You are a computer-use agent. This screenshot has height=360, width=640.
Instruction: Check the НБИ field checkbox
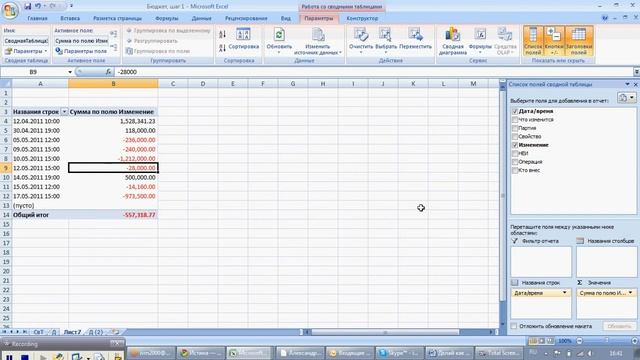(x=515, y=153)
